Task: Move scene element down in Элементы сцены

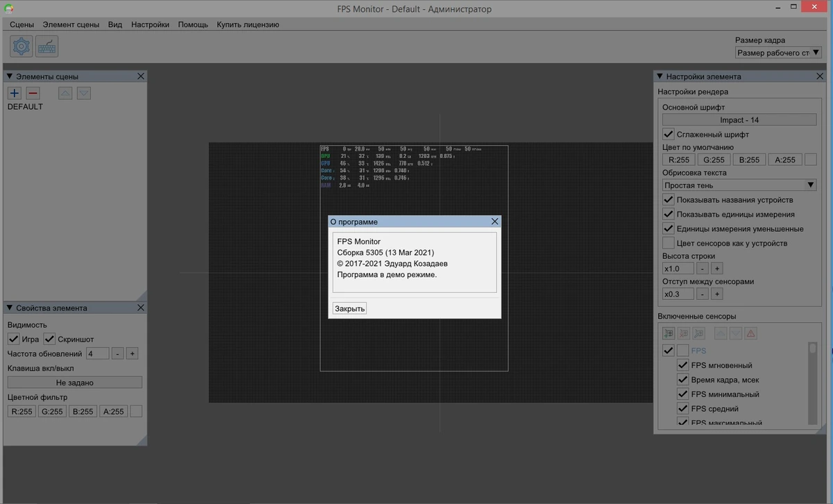Action: tap(84, 93)
